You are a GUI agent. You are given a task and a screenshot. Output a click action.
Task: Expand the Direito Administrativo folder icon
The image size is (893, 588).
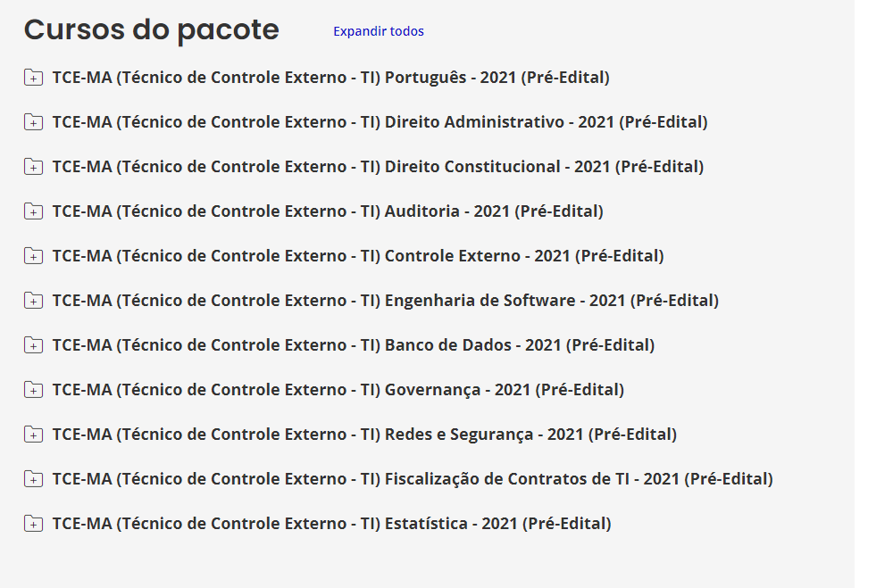[x=33, y=122]
